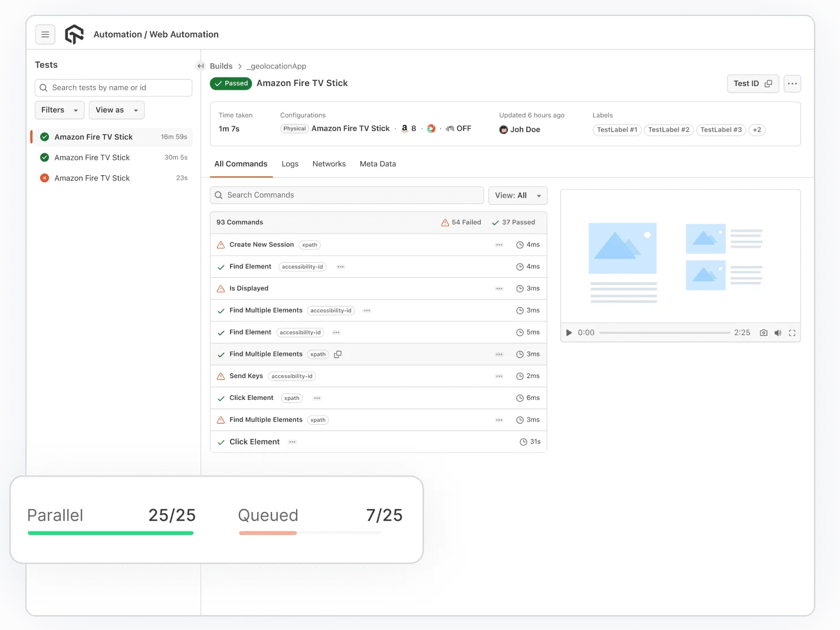
Task: Open the hamburger navigation menu
Action: (x=45, y=34)
